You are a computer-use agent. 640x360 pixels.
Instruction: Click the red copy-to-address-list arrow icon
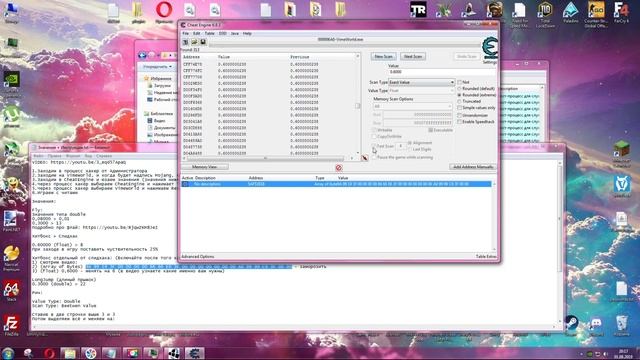pyautogui.click(x=364, y=158)
